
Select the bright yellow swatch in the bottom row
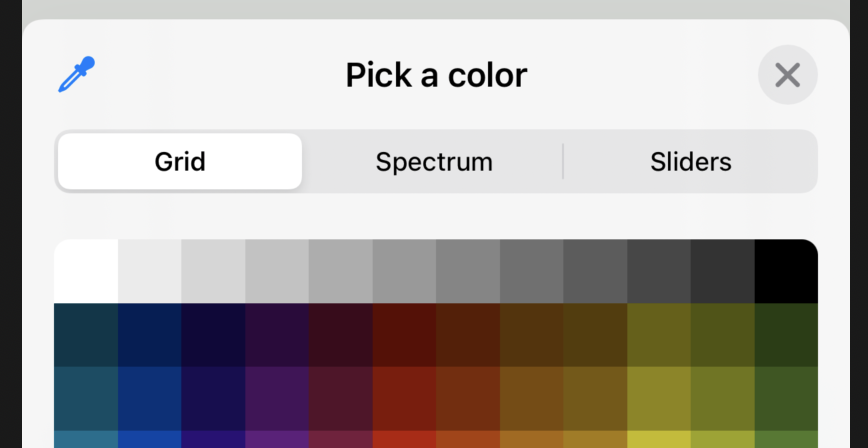click(x=659, y=440)
